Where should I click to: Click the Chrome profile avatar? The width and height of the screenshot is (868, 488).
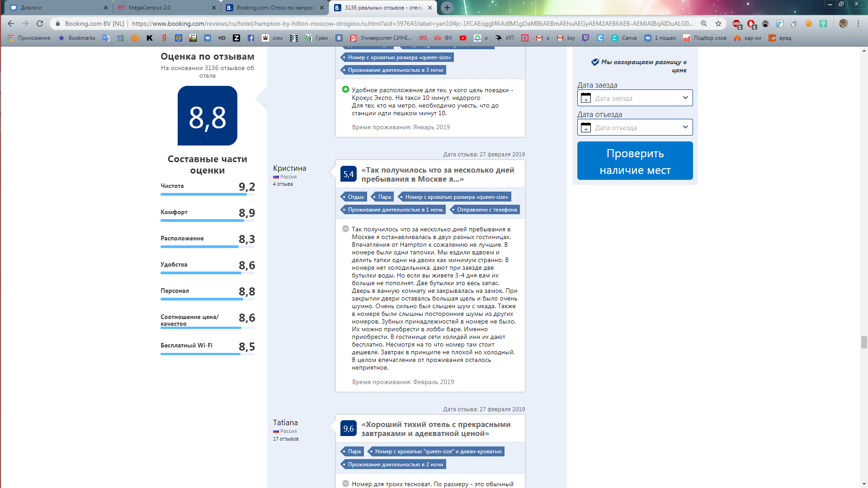844,23
